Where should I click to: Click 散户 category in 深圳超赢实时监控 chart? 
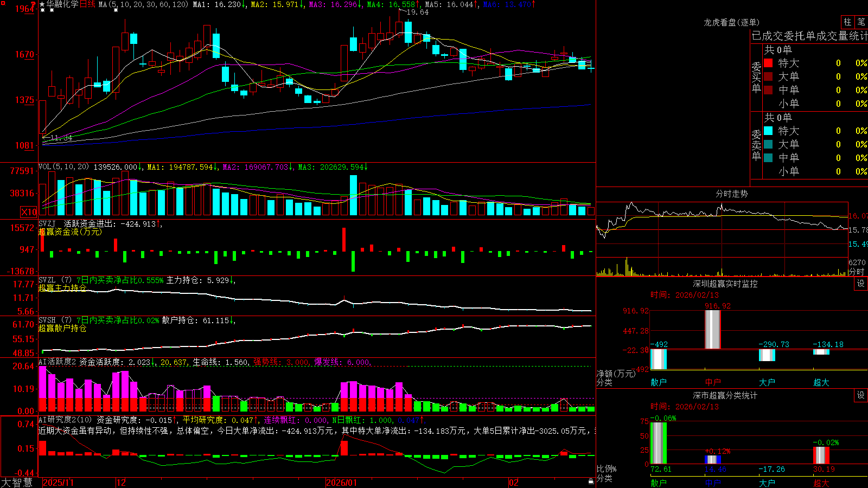(659, 382)
